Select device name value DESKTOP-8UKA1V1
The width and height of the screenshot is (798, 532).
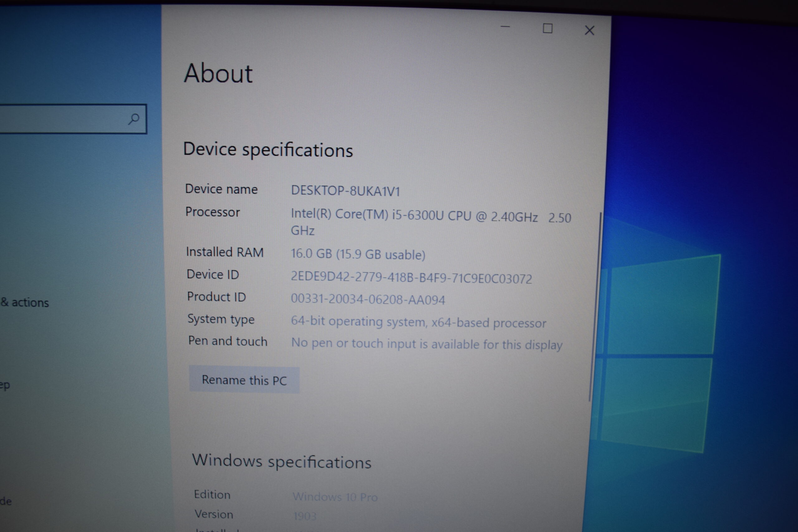345,191
